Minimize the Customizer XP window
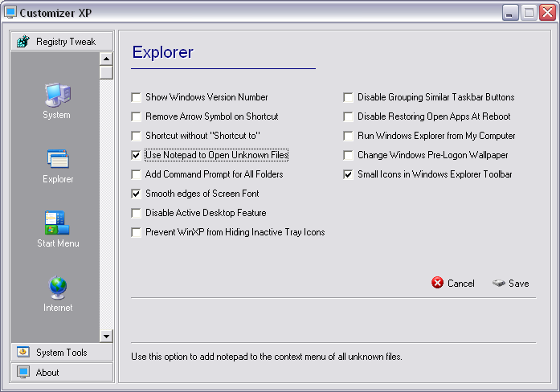This screenshot has width=560, height=392. tap(510, 13)
